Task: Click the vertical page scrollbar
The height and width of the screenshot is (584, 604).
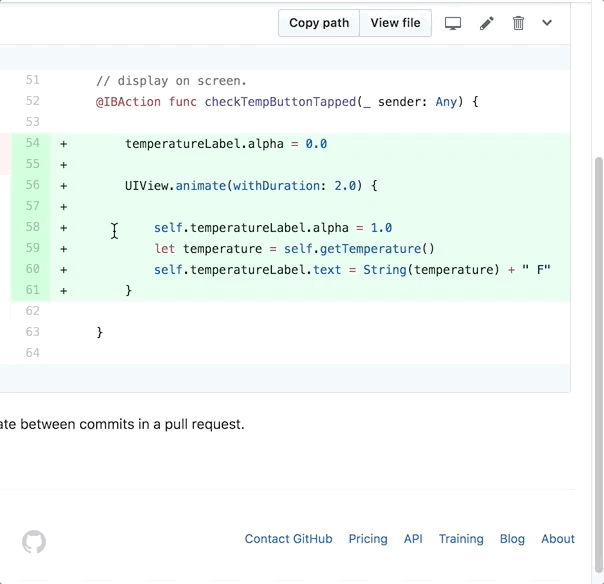Action: pyautogui.click(x=598, y=300)
